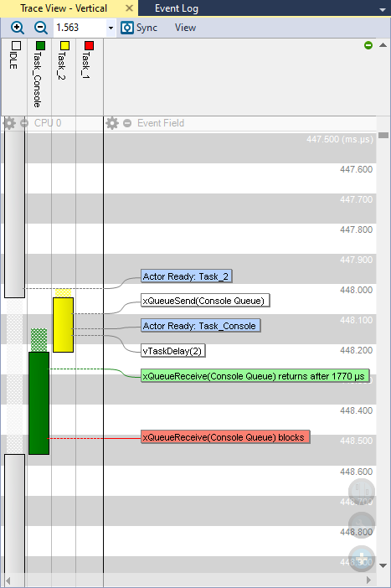Toggle the Task_2 yellow filter box
391x588 pixels.
coord(64,46)
